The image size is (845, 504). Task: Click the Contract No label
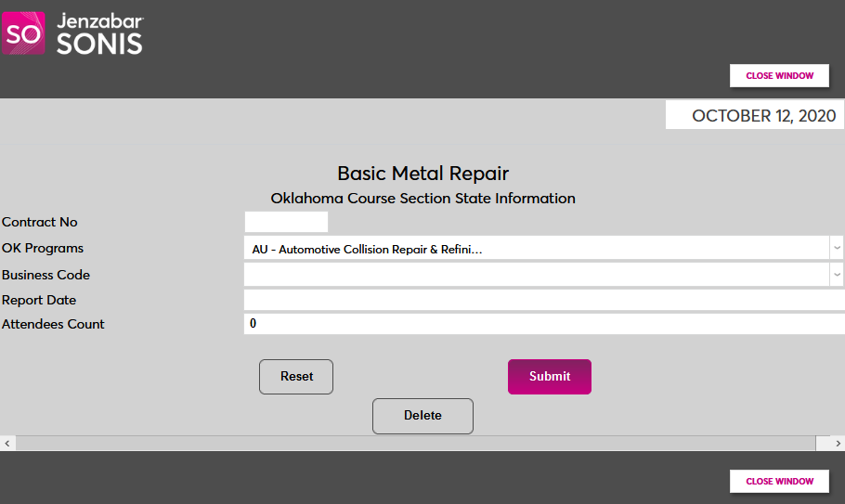(40, 223)
